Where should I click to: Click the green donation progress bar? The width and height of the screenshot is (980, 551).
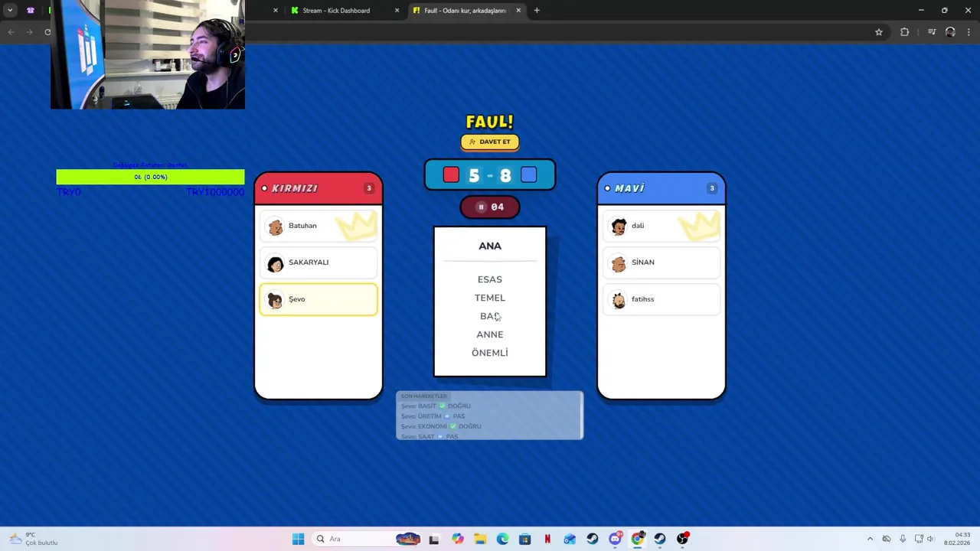(150, 177)
